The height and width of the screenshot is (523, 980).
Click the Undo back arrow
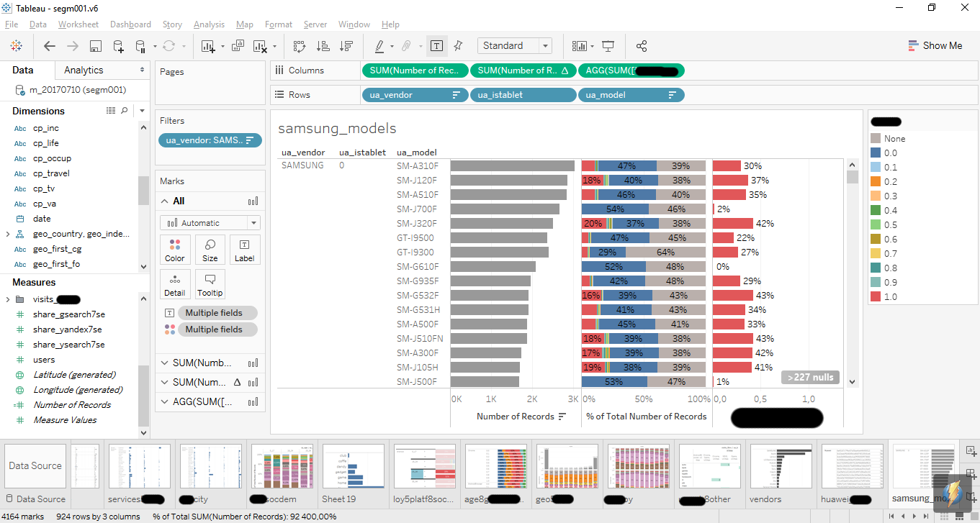coord(50,46)
